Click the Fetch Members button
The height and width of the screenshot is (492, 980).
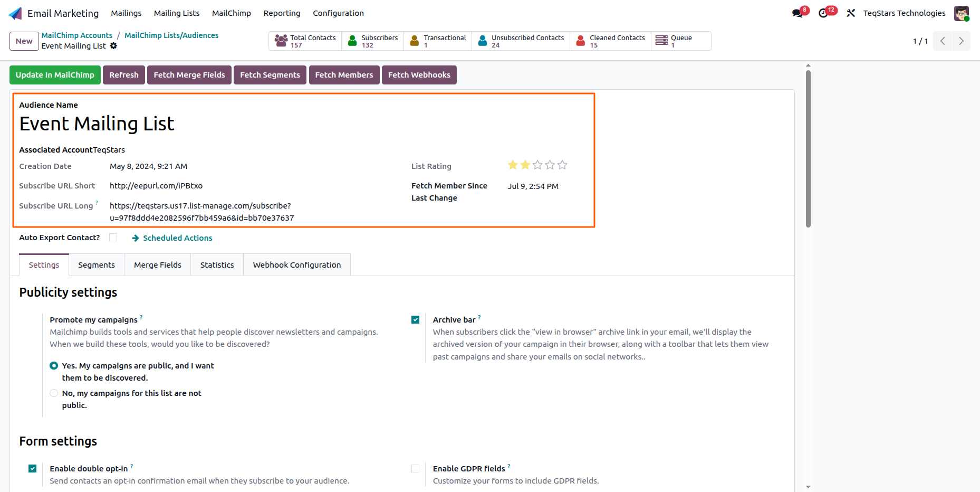tap(344, 75)
